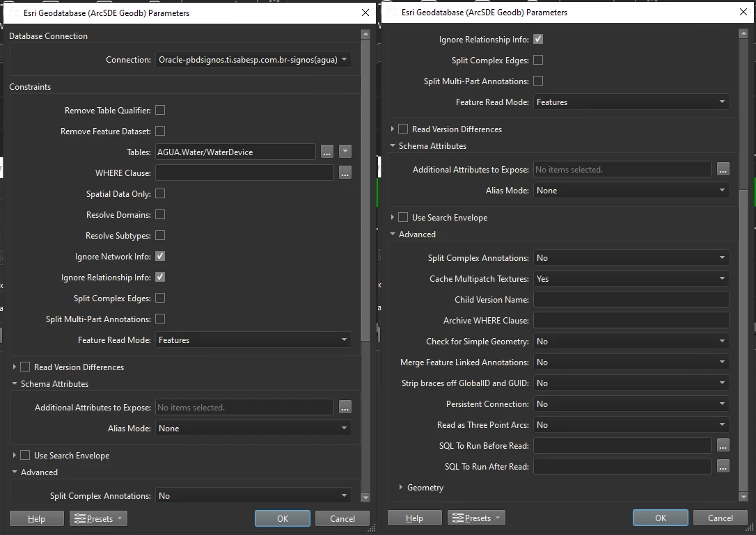
Task: Open Read as Three Point Arcs dropdown
Action: click(631, 424)
